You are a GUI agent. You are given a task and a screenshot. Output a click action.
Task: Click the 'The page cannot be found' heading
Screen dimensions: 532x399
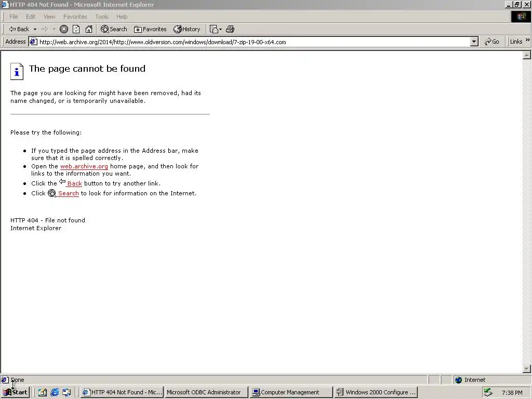tap(87, 69)
